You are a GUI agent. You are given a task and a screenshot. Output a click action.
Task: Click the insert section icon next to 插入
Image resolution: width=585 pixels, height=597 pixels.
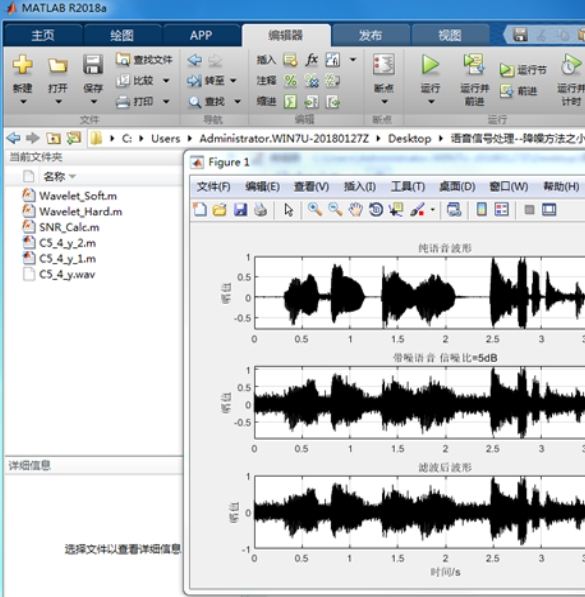(291, 60)
